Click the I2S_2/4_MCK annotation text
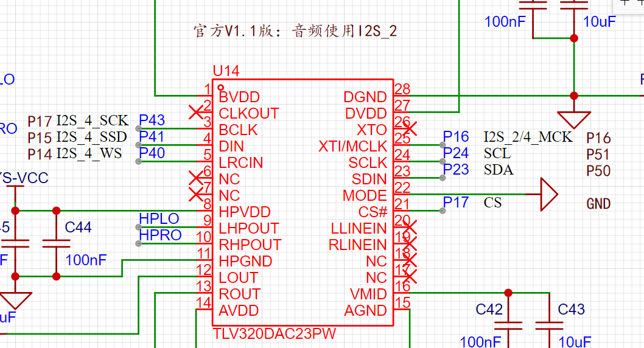The width and height of the screenshot is (644, 348). coord(528,137)
